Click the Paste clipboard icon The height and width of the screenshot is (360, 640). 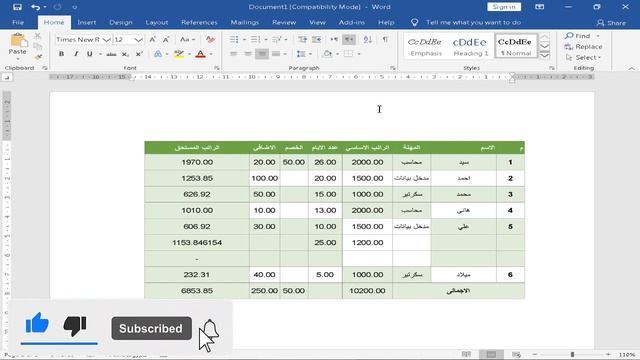18,40
